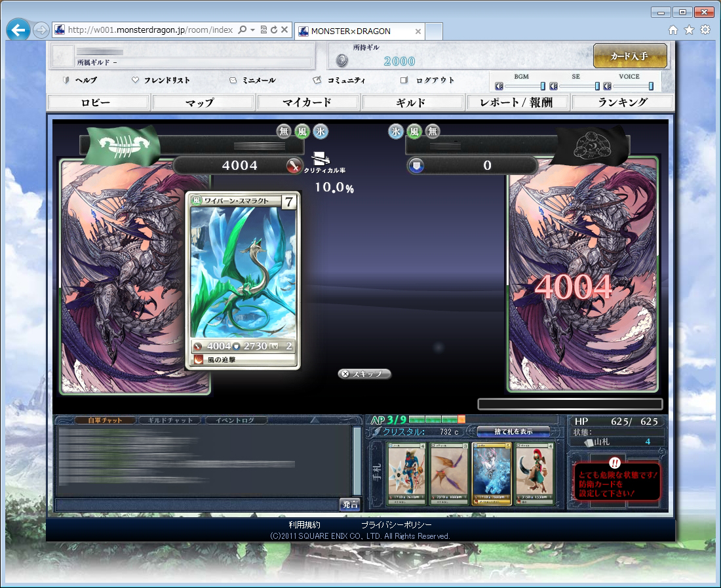The height and width of the screenshot is (588, 721).
Task: Click the left dragon card back
Action: tap(123, 276)
